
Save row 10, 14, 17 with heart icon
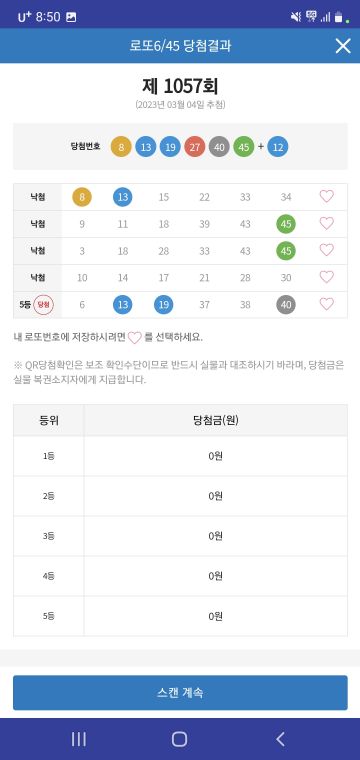coord(327,277)
